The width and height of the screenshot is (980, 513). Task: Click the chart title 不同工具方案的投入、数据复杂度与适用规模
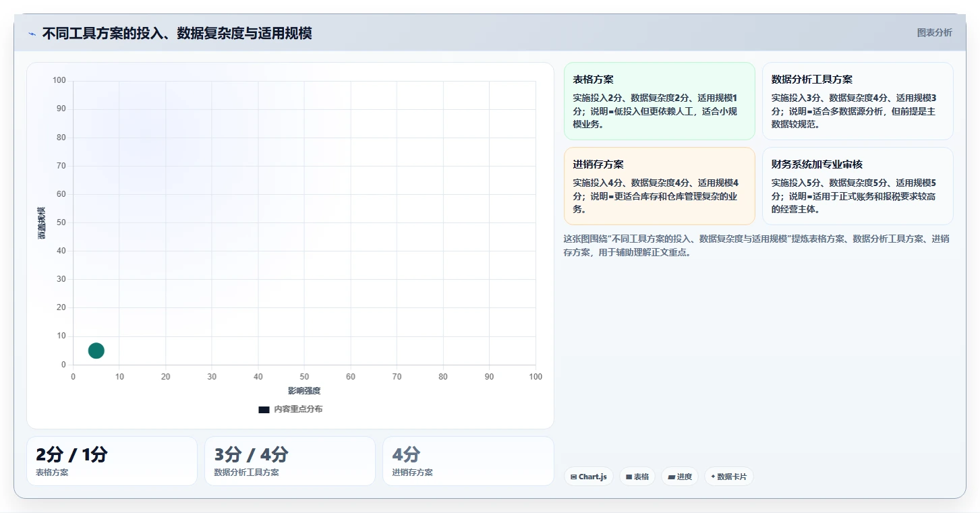coord(177,33)
